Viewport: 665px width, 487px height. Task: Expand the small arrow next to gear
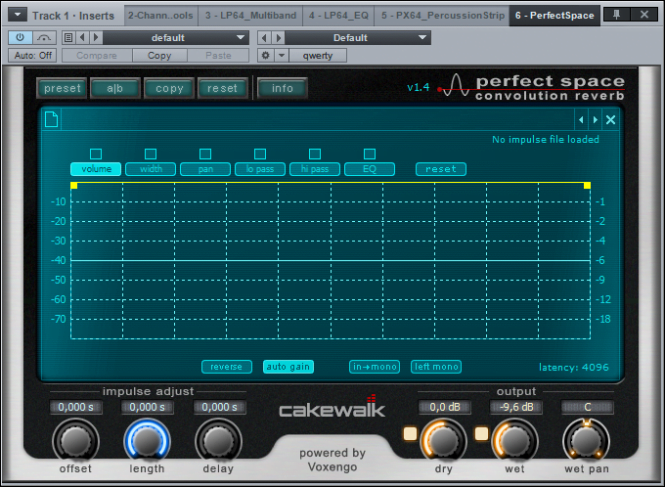coord(281,56)
